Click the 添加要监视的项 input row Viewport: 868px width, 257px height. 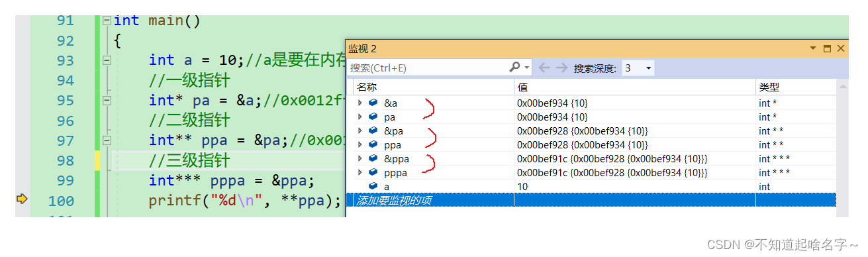(x=592, y=200)
